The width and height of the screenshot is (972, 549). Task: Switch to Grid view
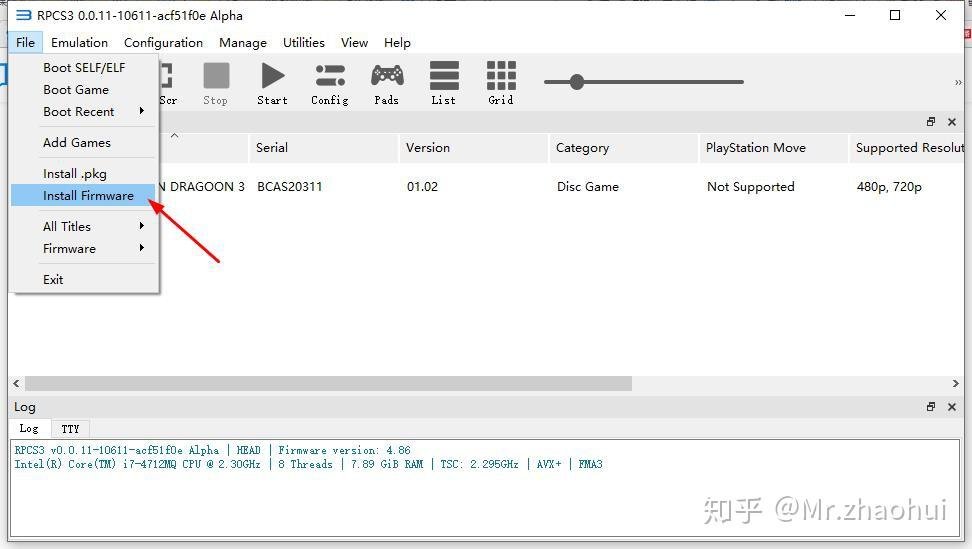tap(501, 82)
